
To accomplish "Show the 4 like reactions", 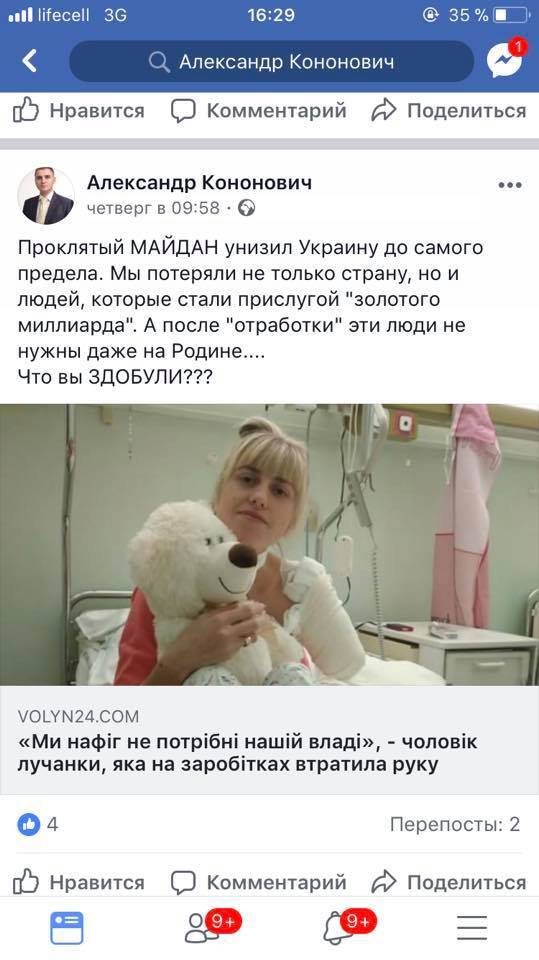I will (37, 825).
